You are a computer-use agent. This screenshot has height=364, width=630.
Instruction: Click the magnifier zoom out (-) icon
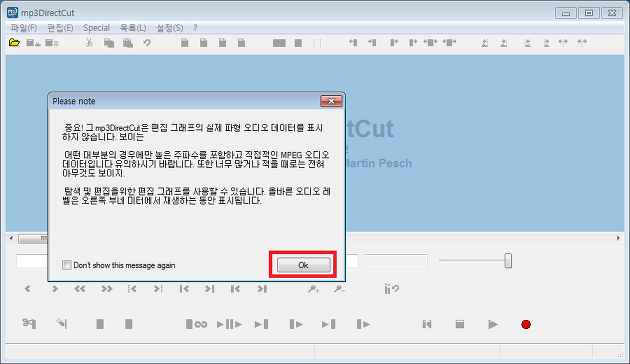339,288
